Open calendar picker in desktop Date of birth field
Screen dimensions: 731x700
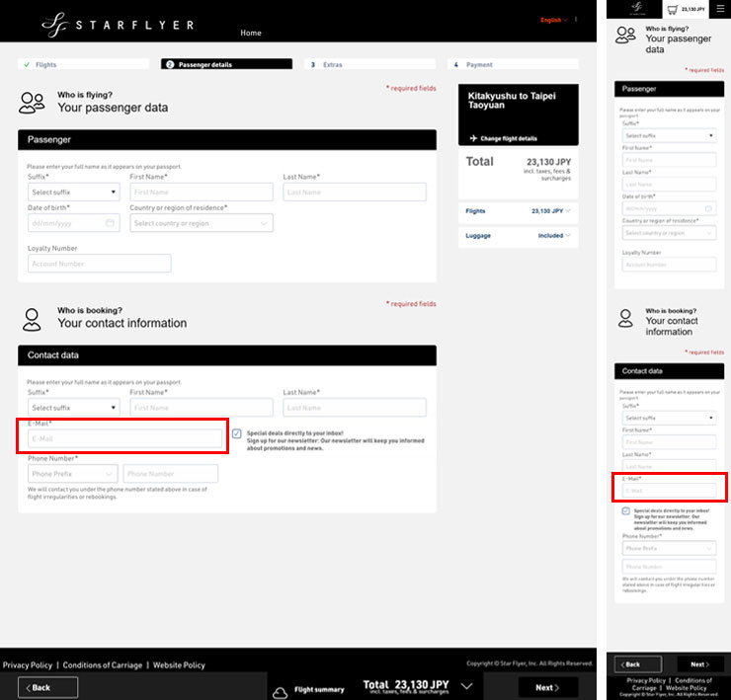110,223
